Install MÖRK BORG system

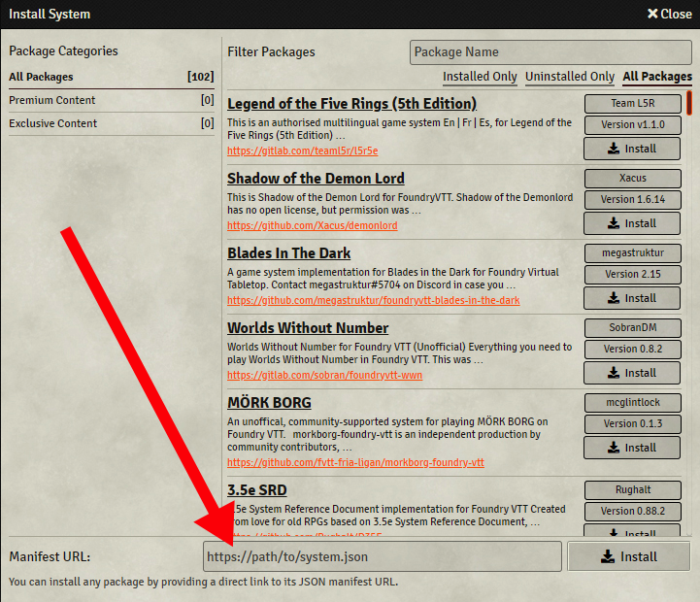[x=632, y=448]
